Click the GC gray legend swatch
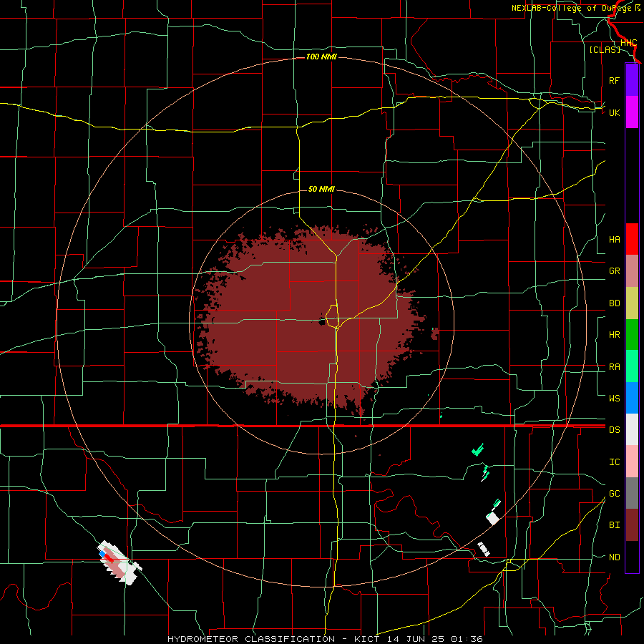 click(632, 493)
